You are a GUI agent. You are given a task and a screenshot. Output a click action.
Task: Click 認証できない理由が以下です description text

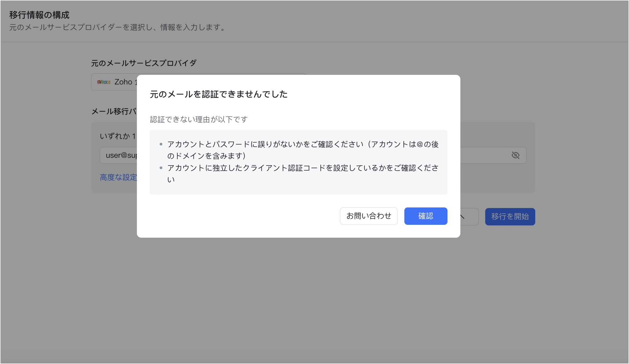pos(199,119)
